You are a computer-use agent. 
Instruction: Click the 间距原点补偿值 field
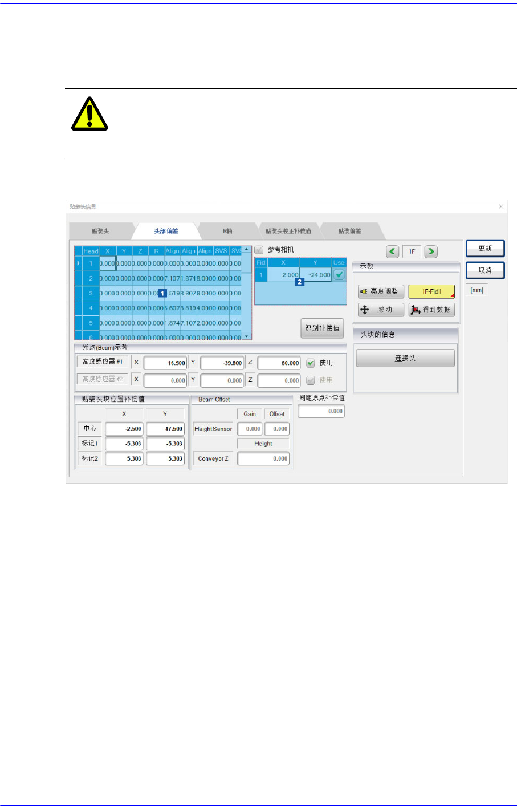click(321, 411)
